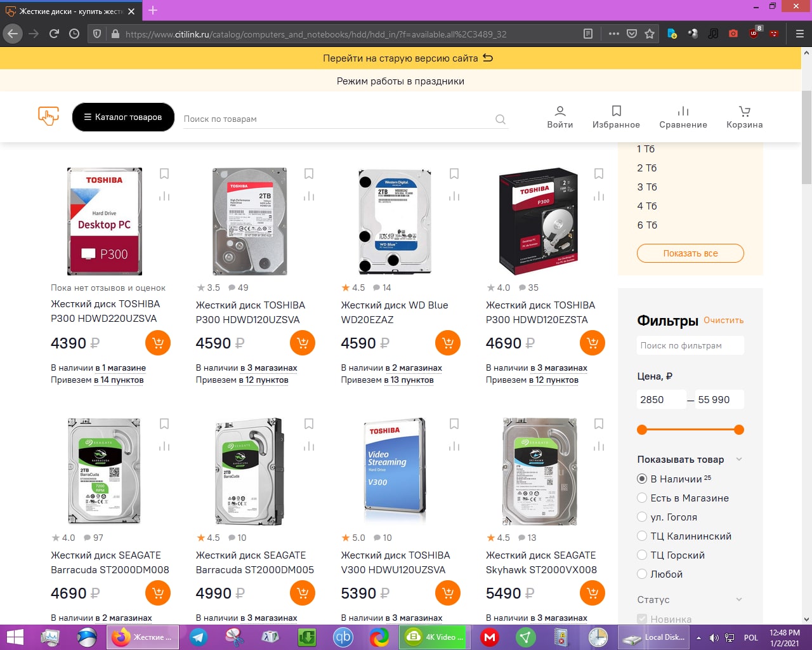Add Seagate Skyhawk ST2000VX008 to cart
Screen dimensions: 812x650
tap(593, 593)
